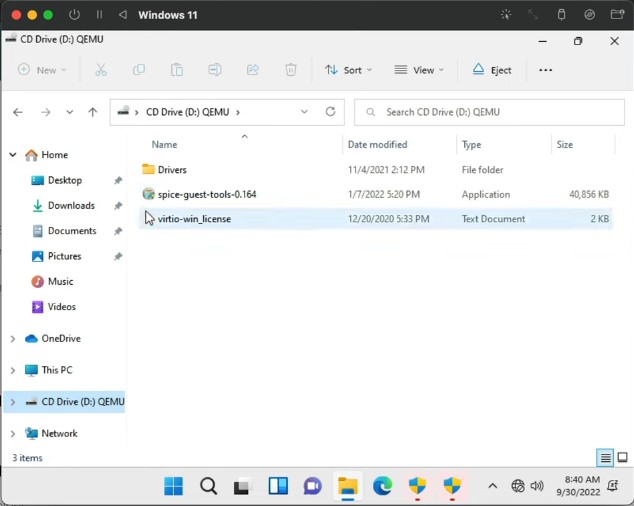Go forward with the right arrow
This screenshot has width=634, height=506.
(46, 112)
